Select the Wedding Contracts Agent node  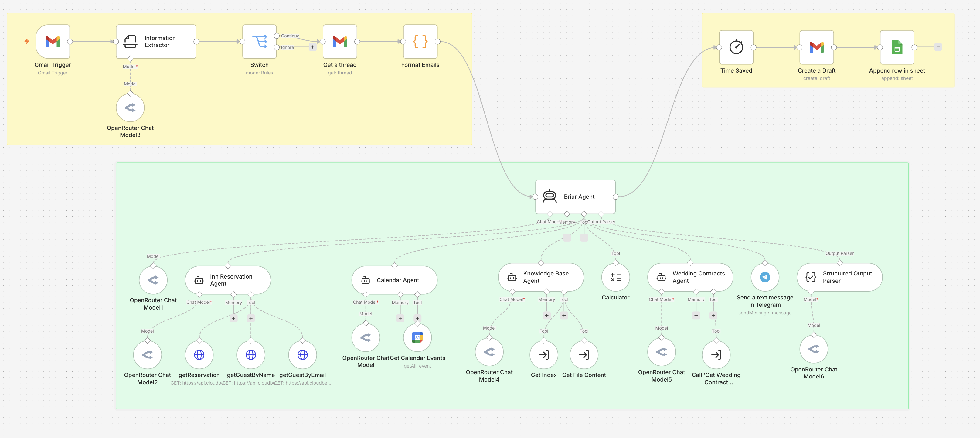pyautogui.click(x=690, y=277)
